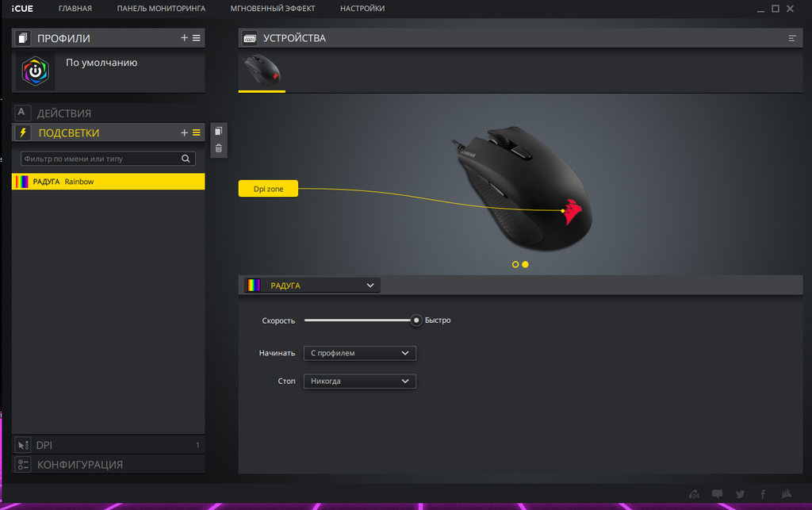Open the devices panel options menu
Screen dimensions: 812x510
click(792, 38)
